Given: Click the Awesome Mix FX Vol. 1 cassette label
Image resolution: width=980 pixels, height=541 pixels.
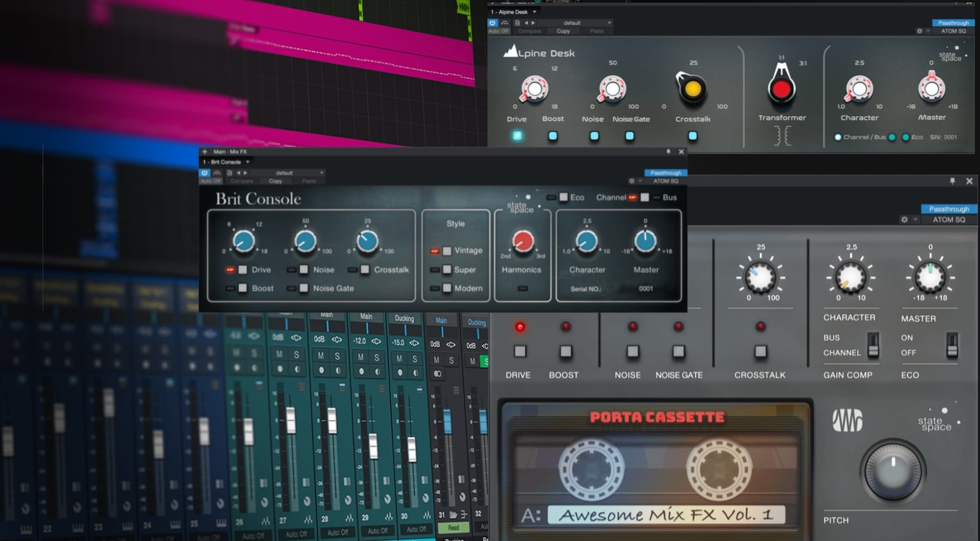Looking at the screenshot, I should coord(668,514).
